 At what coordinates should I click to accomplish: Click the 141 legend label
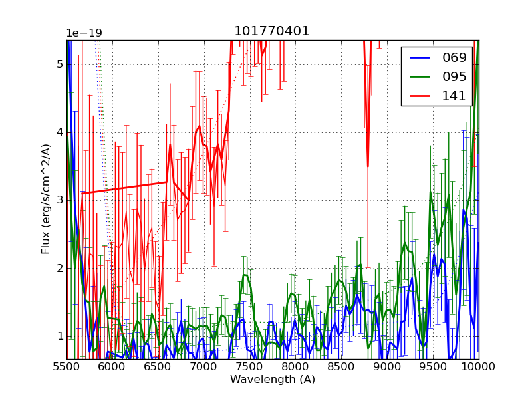tap(454, 96)
